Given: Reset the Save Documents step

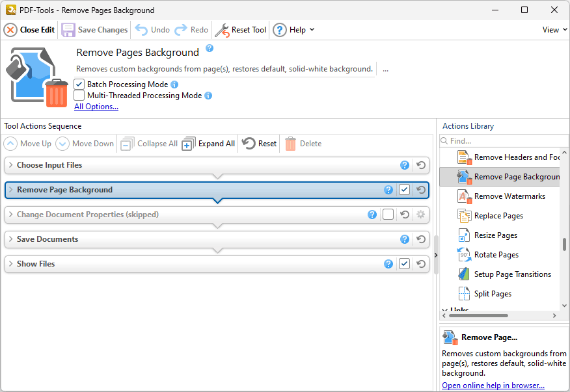Looking at the screenshot, I should pos(421,240).
